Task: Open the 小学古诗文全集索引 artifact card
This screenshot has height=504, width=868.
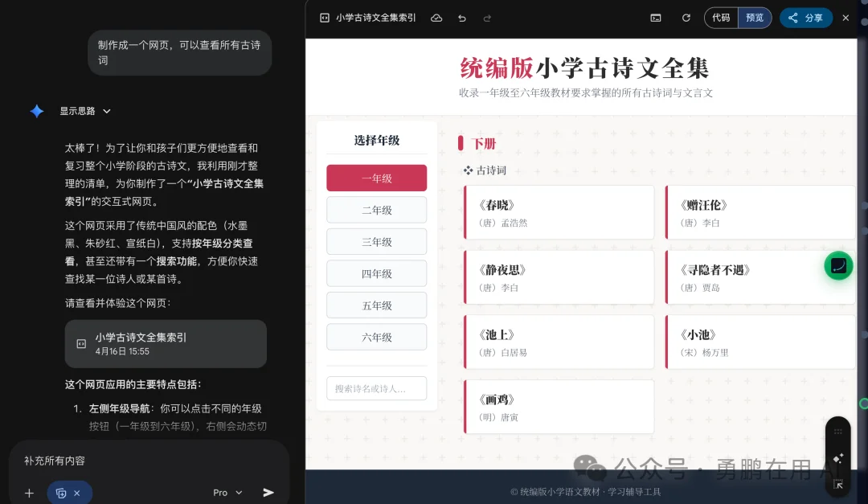Action: 166,343
